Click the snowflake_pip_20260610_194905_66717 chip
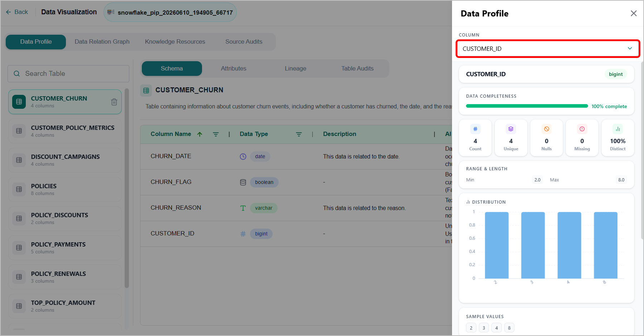The image size is (644, 336). (x=170, y=13)
